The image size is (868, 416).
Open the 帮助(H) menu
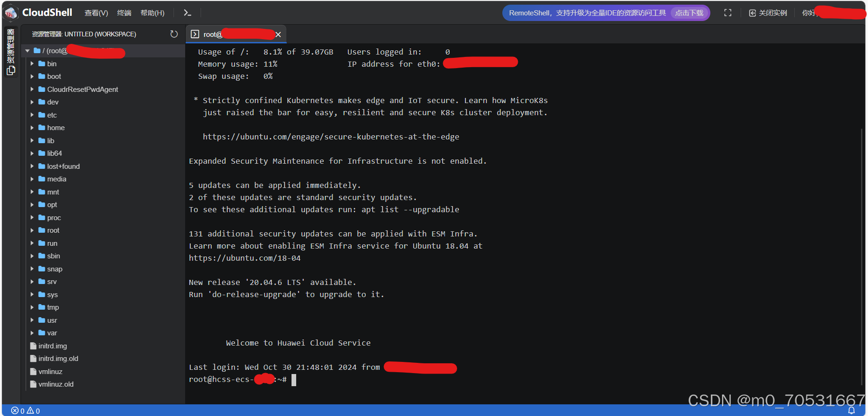153,13
